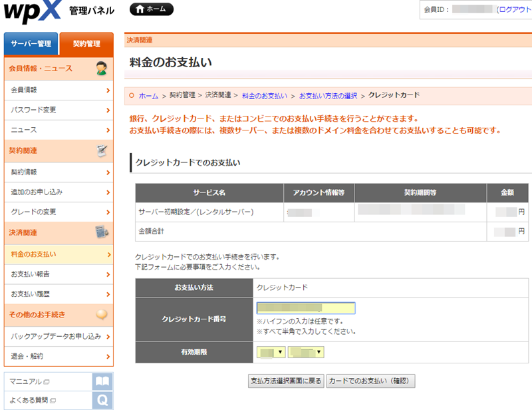Click ホーム breadcrumb link
Image resolution: width=532 pixels, height=410 pixels.
point(148,96)
